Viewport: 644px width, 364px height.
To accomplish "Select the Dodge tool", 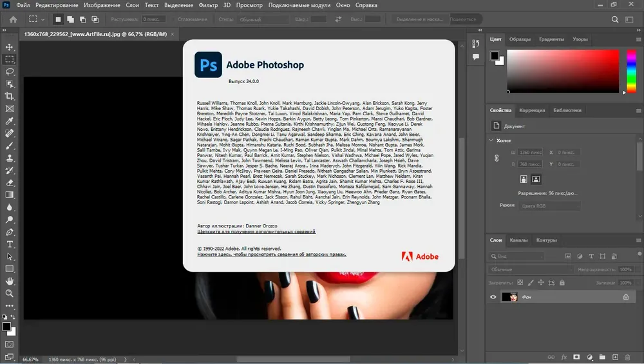I will (10, 220).
